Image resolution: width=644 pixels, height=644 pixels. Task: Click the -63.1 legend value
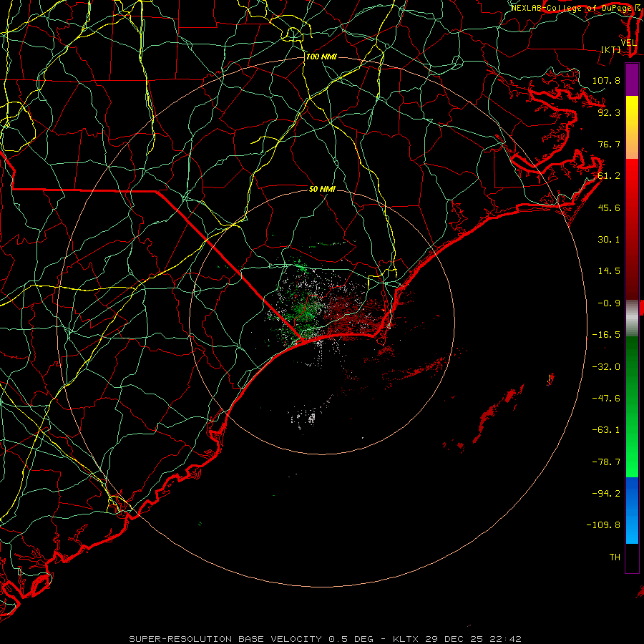pyautogui.click(x=606, y=430)
